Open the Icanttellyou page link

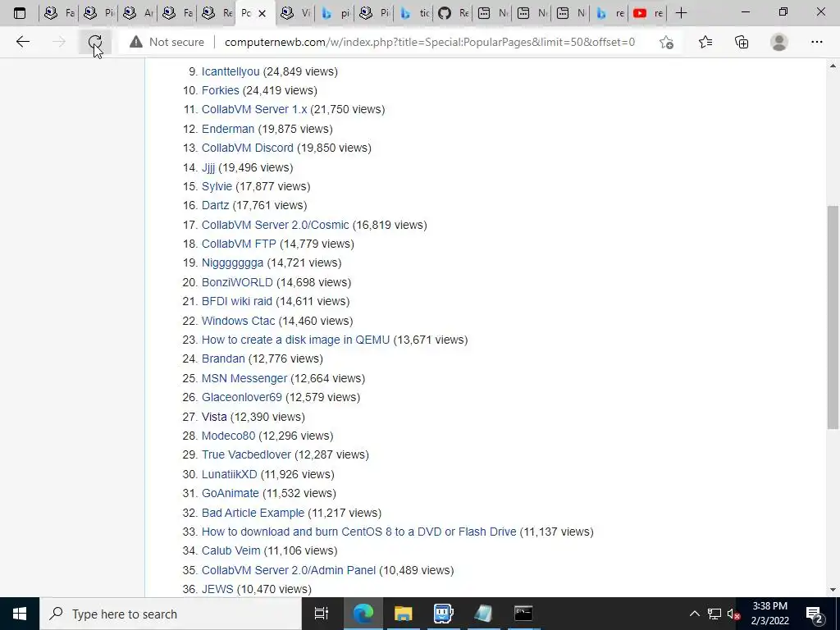231,71
